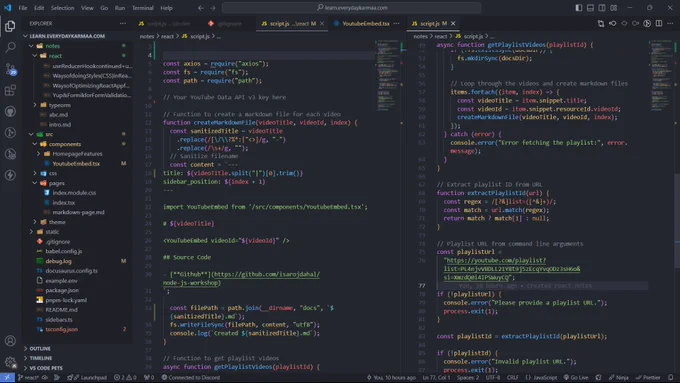The height and width of the screenshot is (383, 680).
Task: Click the remote window indicator in status bar
Action: point(7,377)
